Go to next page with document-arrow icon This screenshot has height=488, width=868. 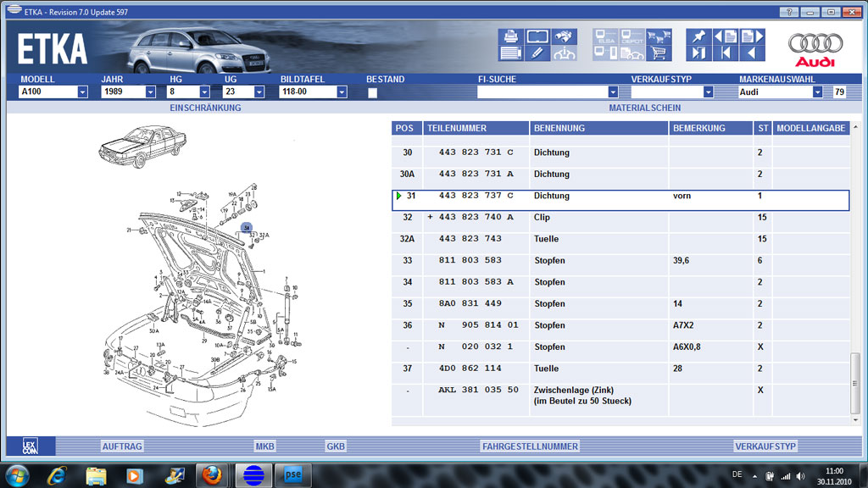[752, 36]
